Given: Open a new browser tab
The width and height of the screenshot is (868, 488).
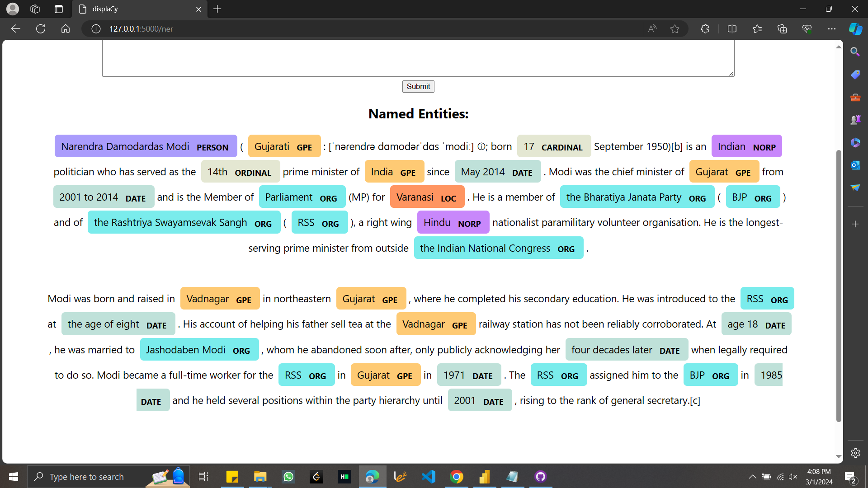Looking at the screenshot, I should click(217, 9).
